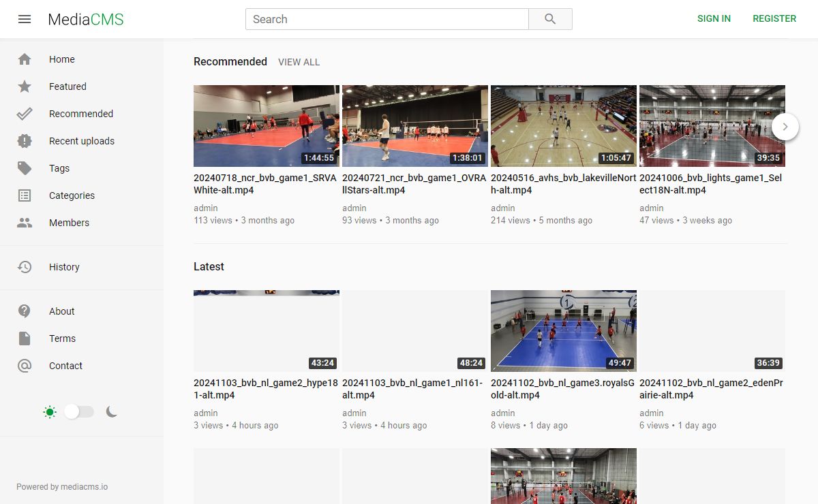Open the Members page
This screenshot has width=818, height=504.
pos(82,223)
